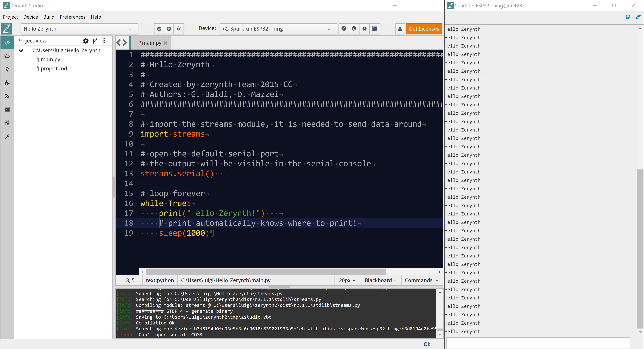Viewport: 644px width, 349px height.
Task: Click the serial console input field
Action: tap(538, 343)
